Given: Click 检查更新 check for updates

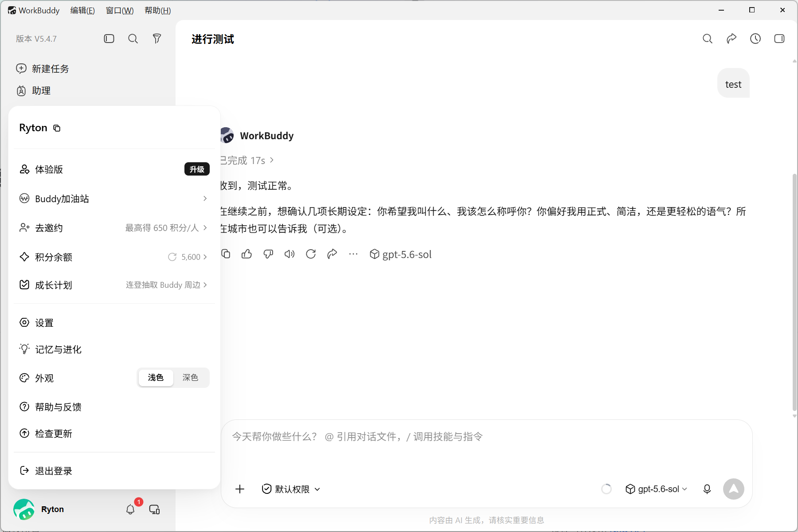Looking at the screenshot, I should pyautogui.click(x=114, y=434).
